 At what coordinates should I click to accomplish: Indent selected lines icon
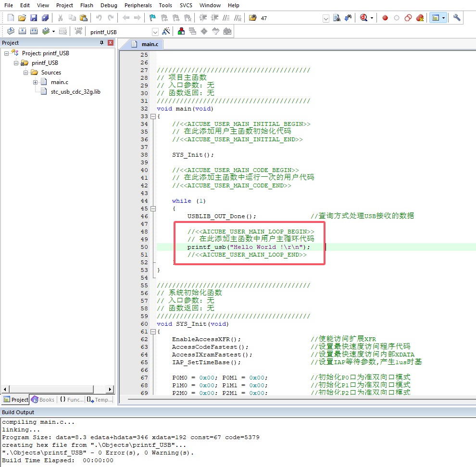tap(203, 18)
